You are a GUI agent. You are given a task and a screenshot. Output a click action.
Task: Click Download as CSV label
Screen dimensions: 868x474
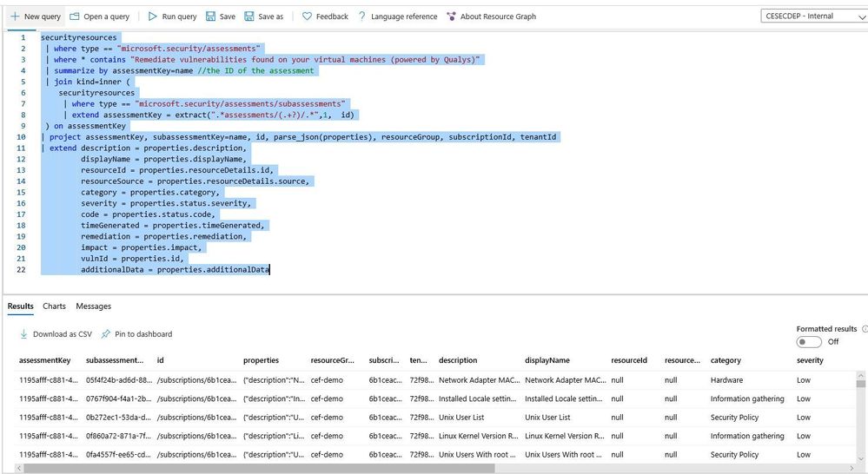pos(63,334)
